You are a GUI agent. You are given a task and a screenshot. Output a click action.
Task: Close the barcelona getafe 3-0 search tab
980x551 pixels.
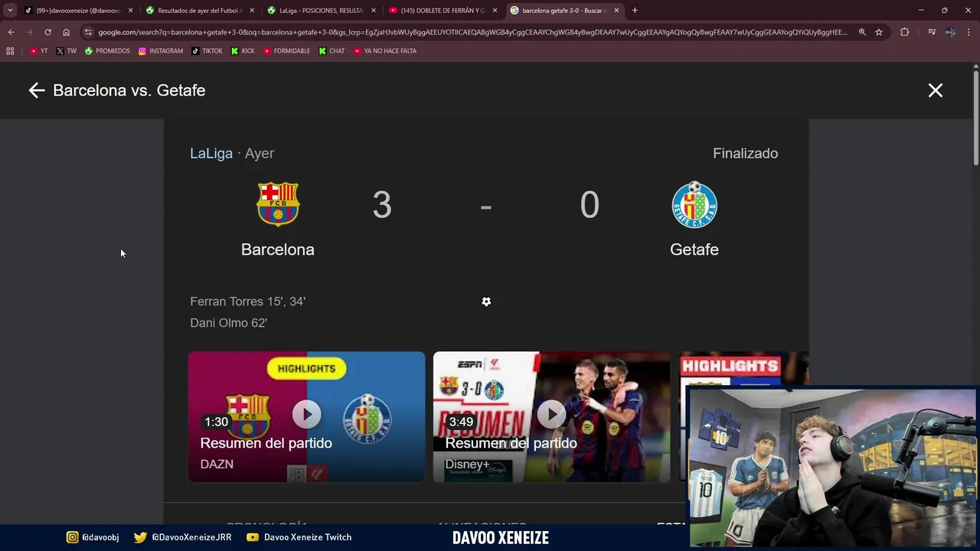(x=616, y=11)
